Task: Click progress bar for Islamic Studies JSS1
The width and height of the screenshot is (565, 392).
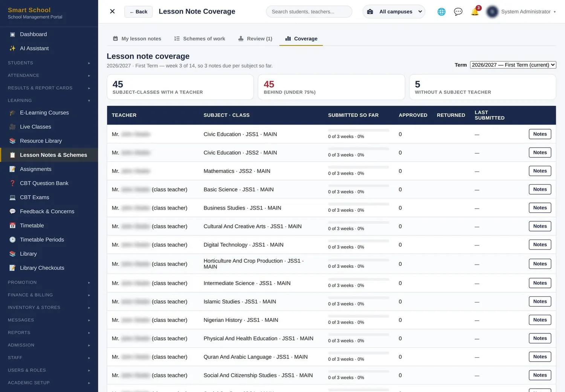Action: [x=358, y=298]
